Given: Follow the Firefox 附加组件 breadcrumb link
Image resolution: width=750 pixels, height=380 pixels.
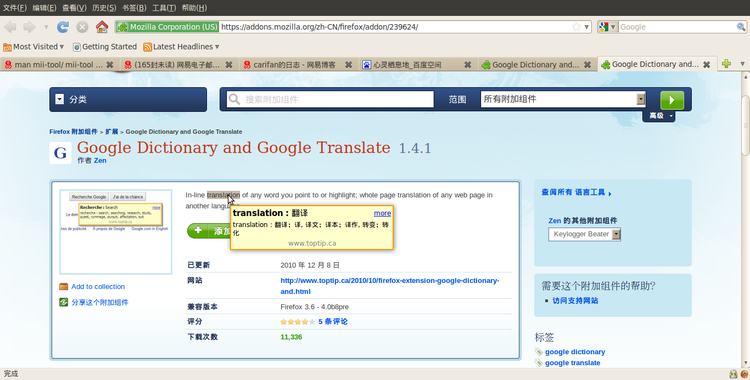Looking at the screenshot, I should pos(73,132).
